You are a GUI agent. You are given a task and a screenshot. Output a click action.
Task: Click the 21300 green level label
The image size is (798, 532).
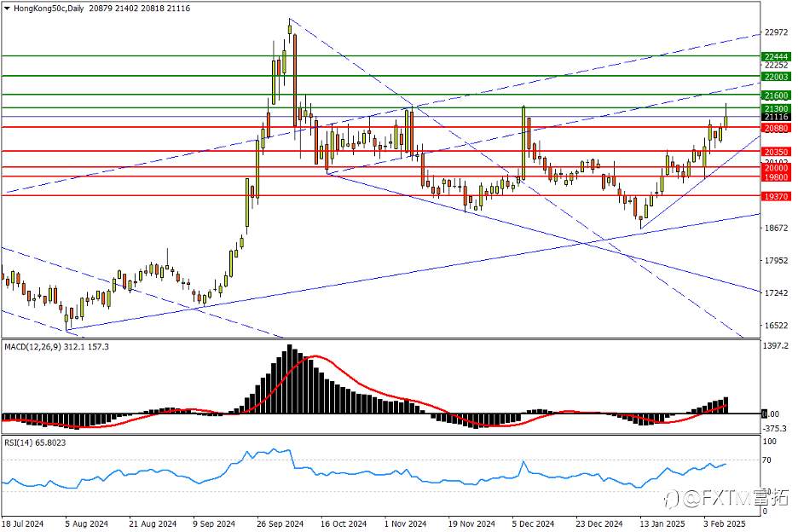pyautogui.click(x=776, y=108)
